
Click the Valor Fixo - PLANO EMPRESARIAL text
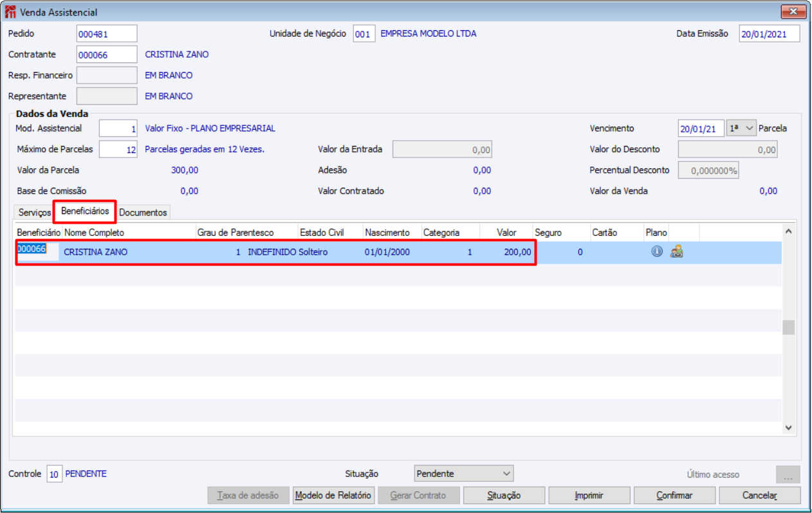[x=210, y=128]
